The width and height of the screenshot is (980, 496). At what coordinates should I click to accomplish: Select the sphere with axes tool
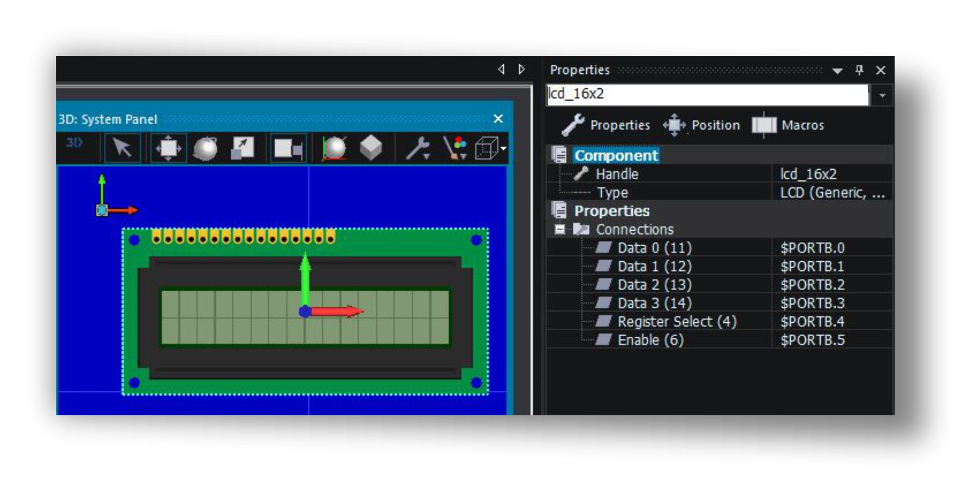(x=334, y=148)
